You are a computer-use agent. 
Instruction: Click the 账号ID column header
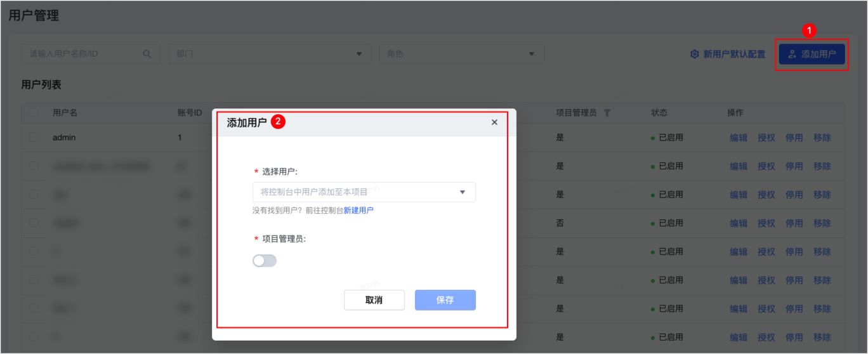pos(190,113)
